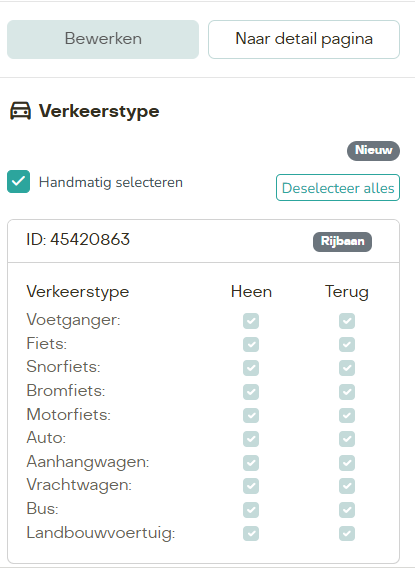Click the Nieuw badge
This screenshot has width=415, height=582.
coord(373,150)
